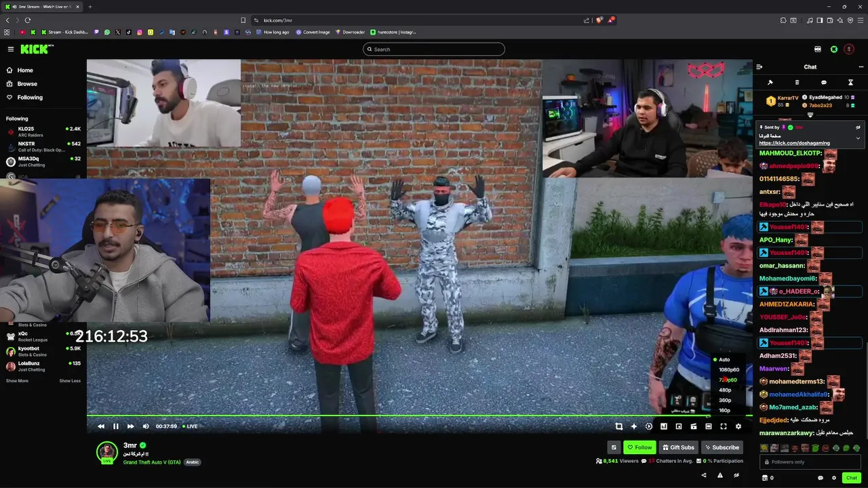
Task: Click the Kick search field
Action: point(434,49)
